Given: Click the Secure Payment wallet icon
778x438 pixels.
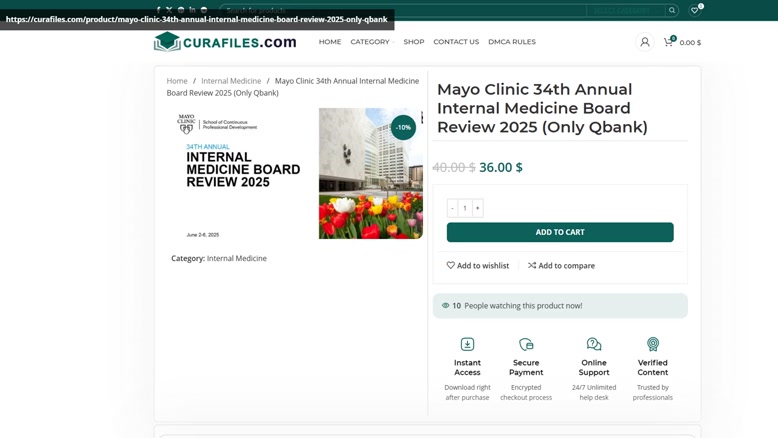Looking at the screenshot, I should 526,344.
